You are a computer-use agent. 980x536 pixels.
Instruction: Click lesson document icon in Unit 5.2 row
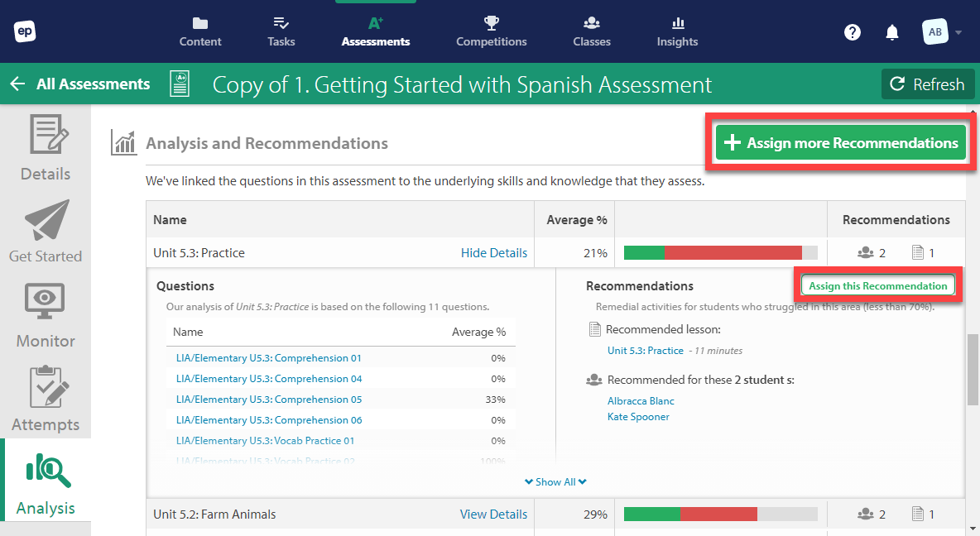click(x=917, y=514)
